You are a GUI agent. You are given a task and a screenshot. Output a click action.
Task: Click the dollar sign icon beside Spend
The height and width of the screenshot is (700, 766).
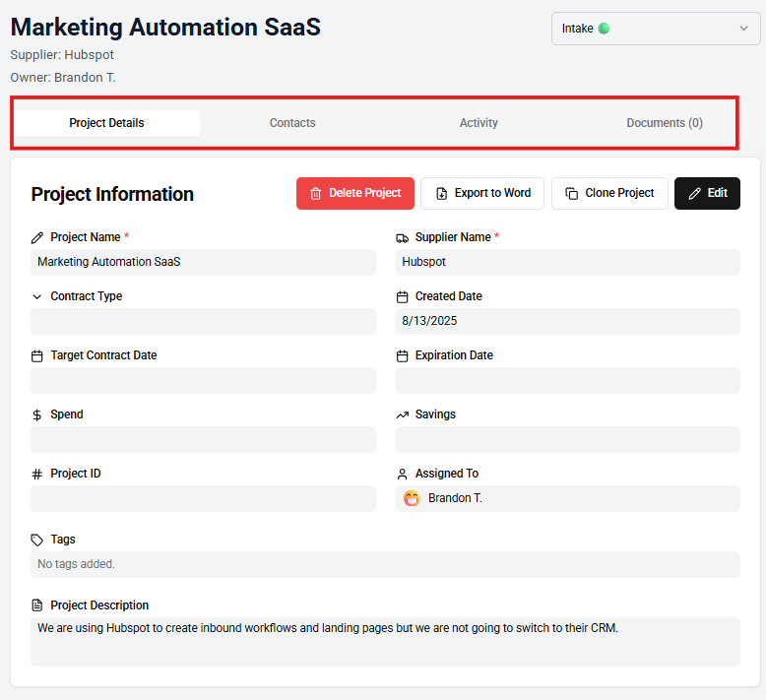[37, 414]
